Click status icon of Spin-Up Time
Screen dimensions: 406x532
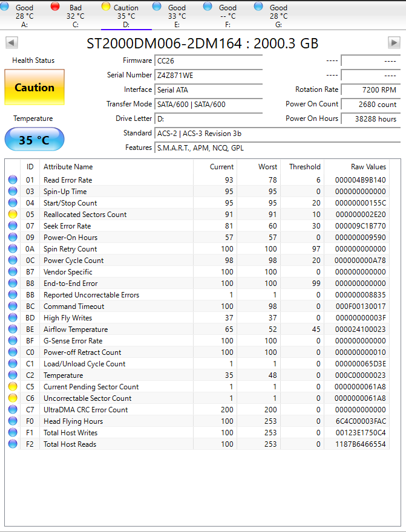click(x=13, y=192)
